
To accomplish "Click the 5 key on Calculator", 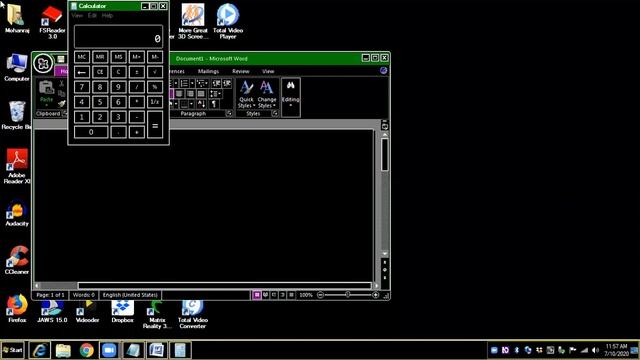I will [x=100, y=102].
